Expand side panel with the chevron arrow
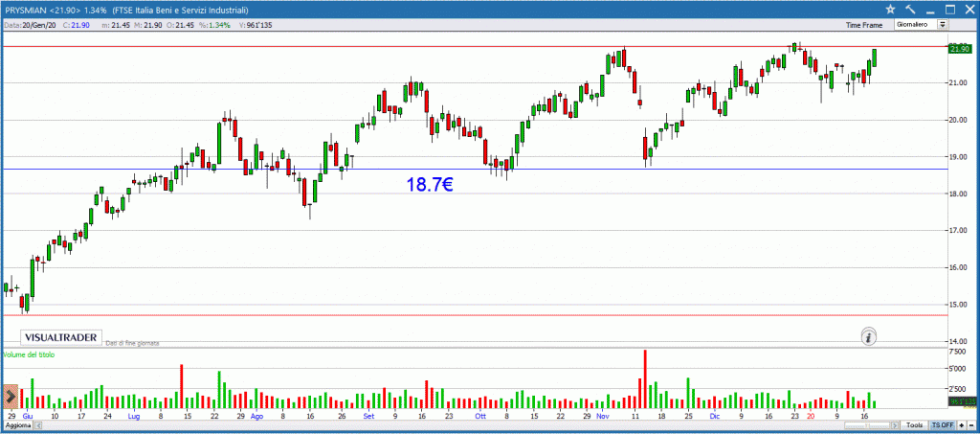The image size is (980, 434). click(10, 397)
